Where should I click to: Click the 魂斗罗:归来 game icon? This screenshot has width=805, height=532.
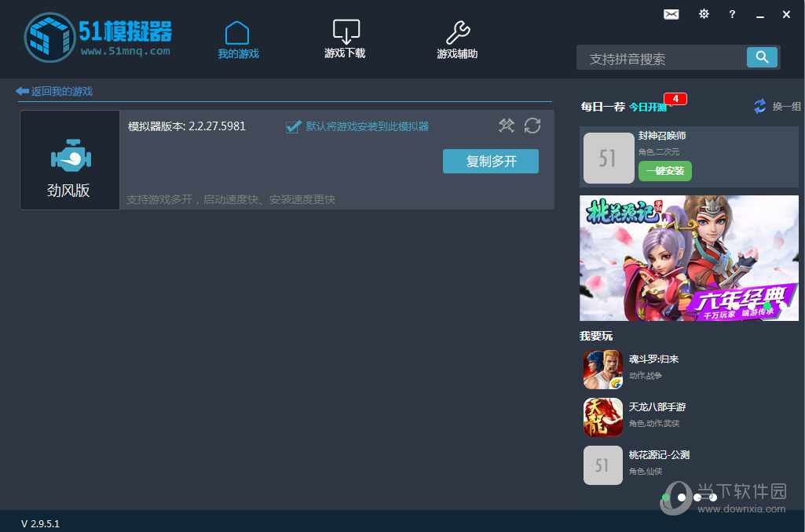tap(602, 369)
